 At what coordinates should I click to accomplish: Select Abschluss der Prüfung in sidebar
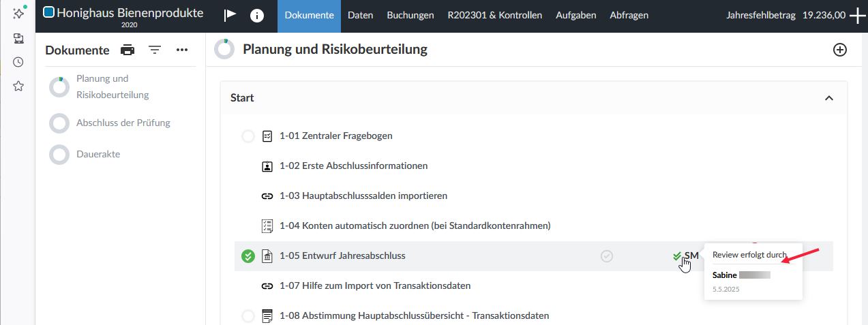(x=123, y=123)
